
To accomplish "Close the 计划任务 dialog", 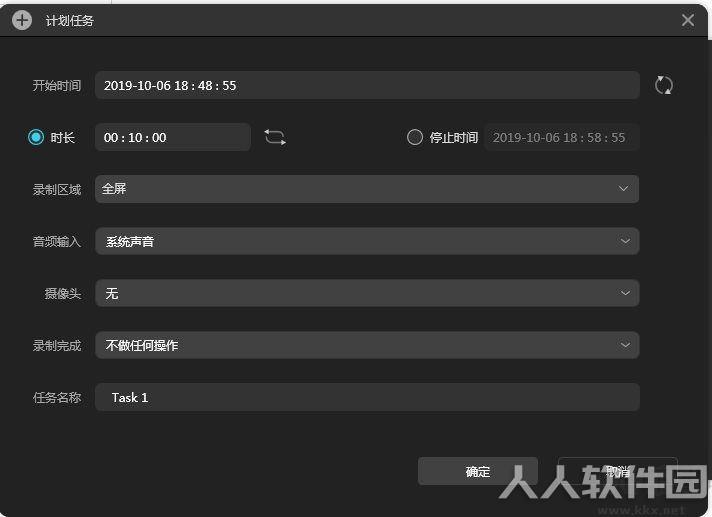I will coord(687,20).
